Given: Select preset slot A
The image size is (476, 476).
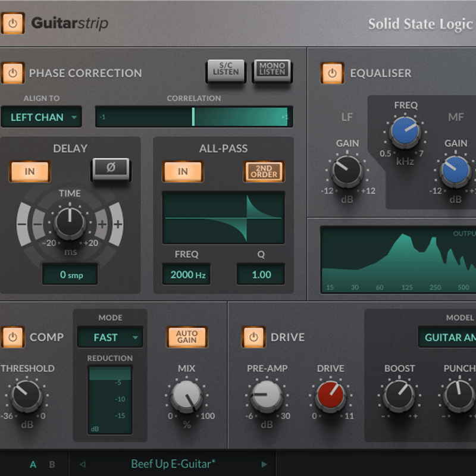Looking at the screenshot, I should (x=33, y=465).
